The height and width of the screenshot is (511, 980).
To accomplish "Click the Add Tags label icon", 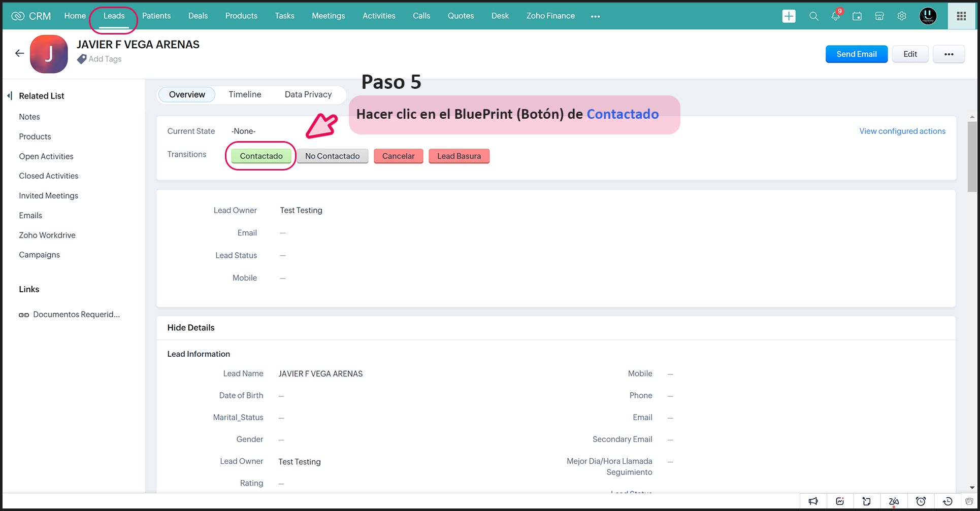I will click(x=82, y=59).
